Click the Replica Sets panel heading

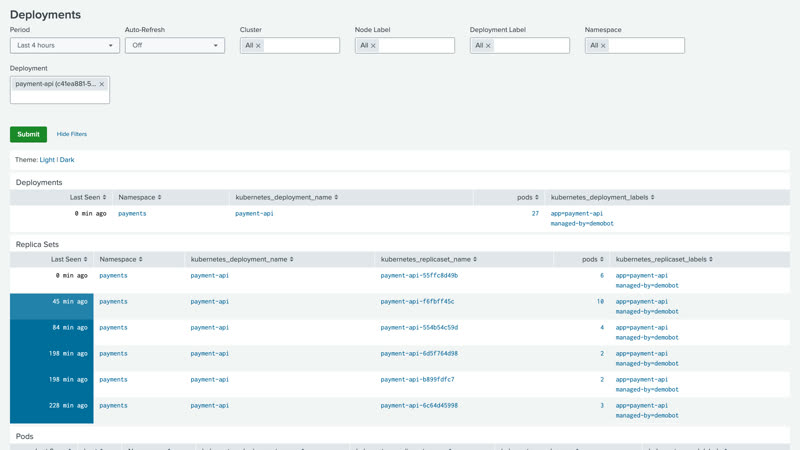[37, 244]
